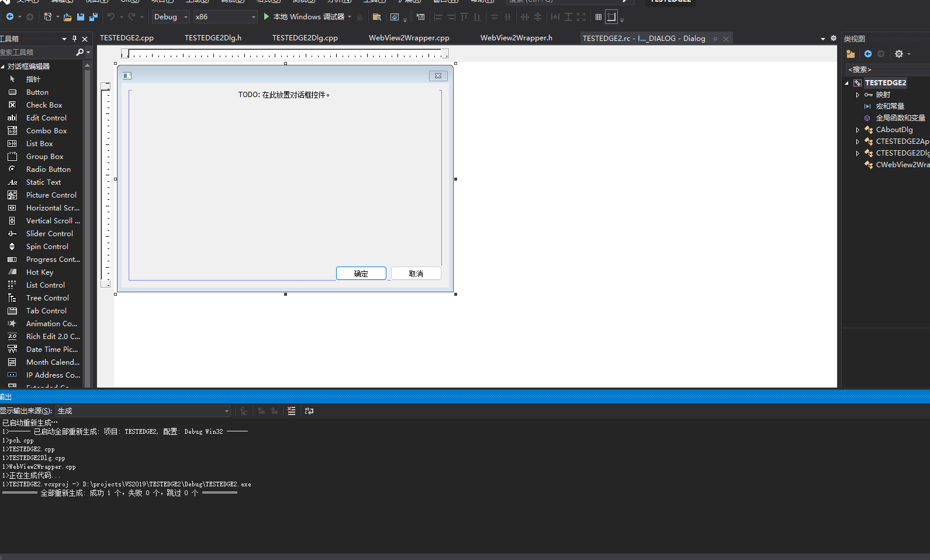This screenshot has width=930, height=560.
Task: Switch to the TESTEDGE2.cpp tab
Action: [x=127, y=38]
